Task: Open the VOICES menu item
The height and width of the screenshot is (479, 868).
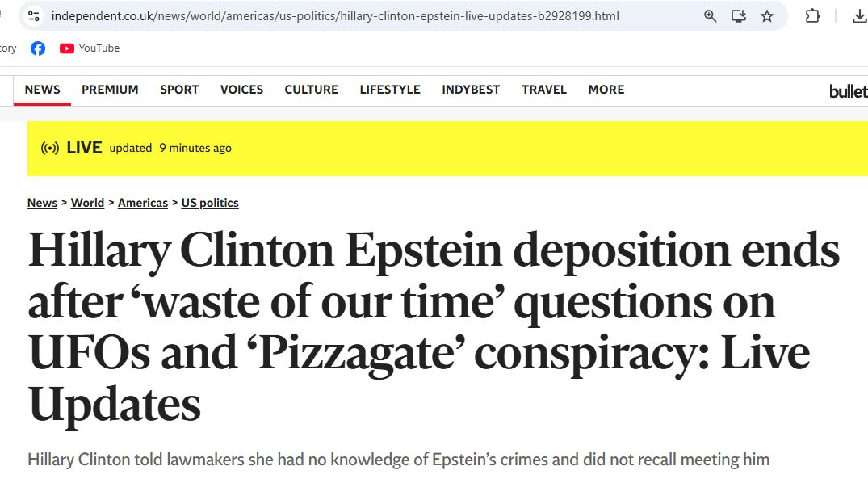Action: click(241, 90)
